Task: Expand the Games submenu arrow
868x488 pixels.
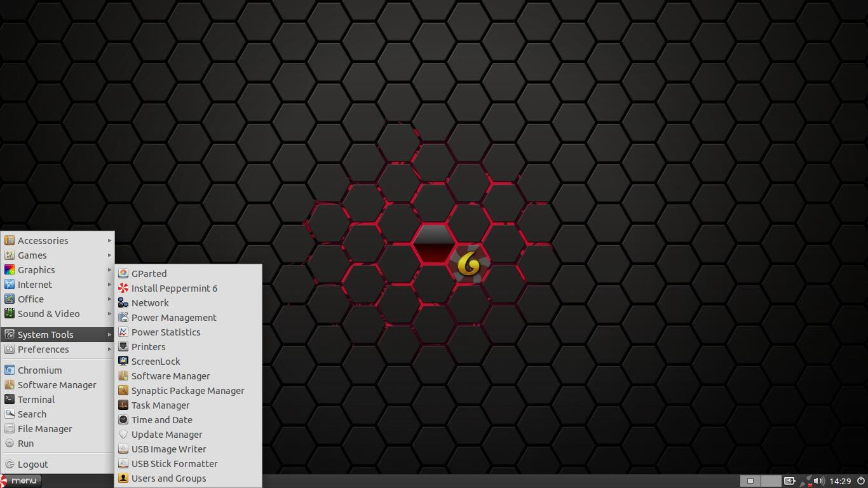Action: pyautogui.click(x=109, y=255)
